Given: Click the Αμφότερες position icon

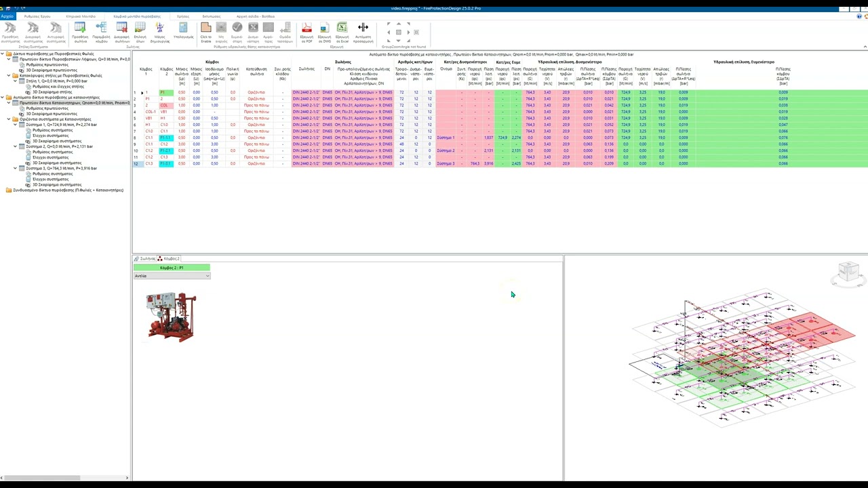Looking at the screenshot, I should (268, 32).
